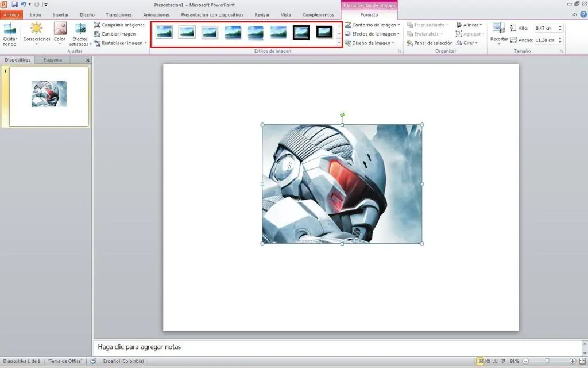Apply the sixth picture style thumbnail
The height and width of the screenshot is (368, 588).
[x=278, y=32]
